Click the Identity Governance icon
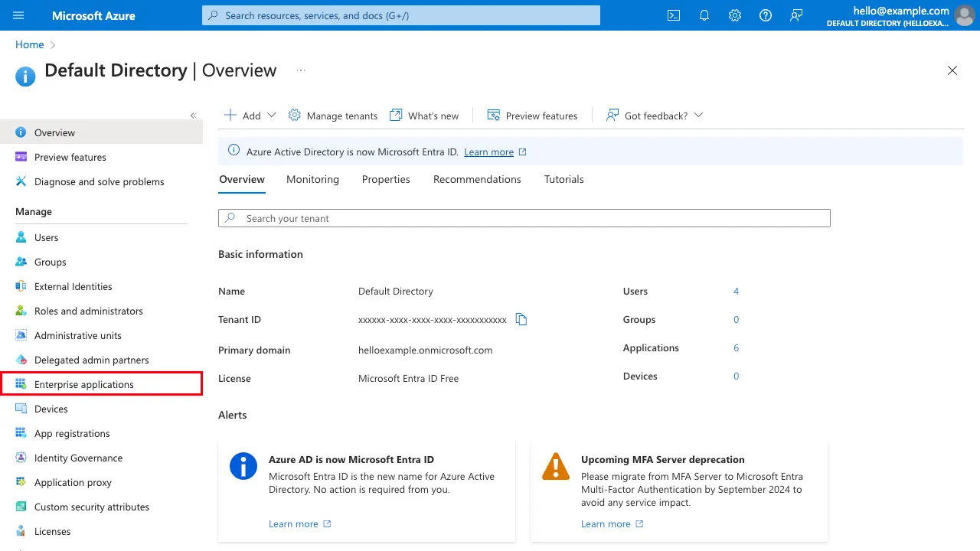980x551 pixels. tap(21, 458)
